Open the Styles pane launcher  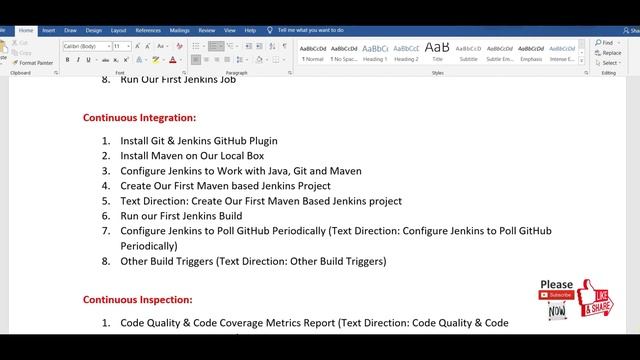586,73
